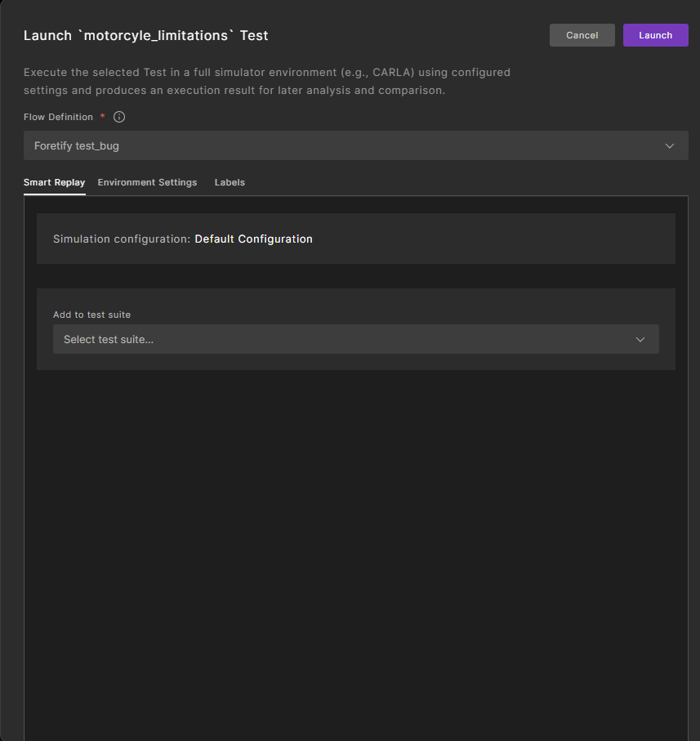This screenshot has width=700, height=741.
Task: Open the Flow Definition dropdown showing Foretify test_bug
Action: [x=355, y=146]
